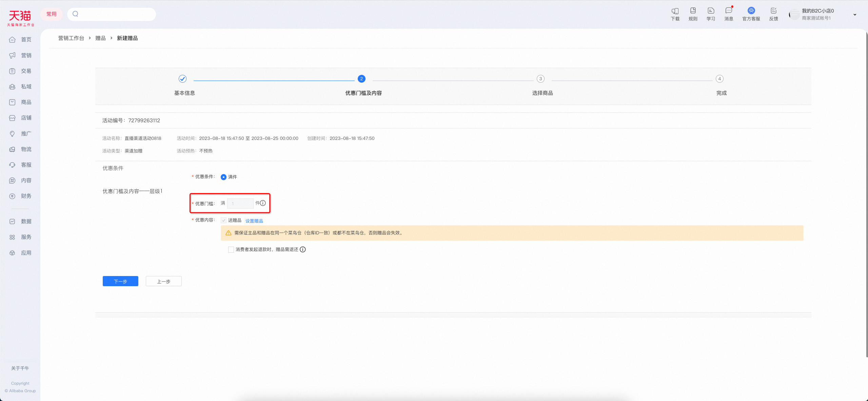This screenshot has width=868, height=401.
Task: Open 消息 messages with red notification dot
Action: pyautogui.click(x=729, y=14)
